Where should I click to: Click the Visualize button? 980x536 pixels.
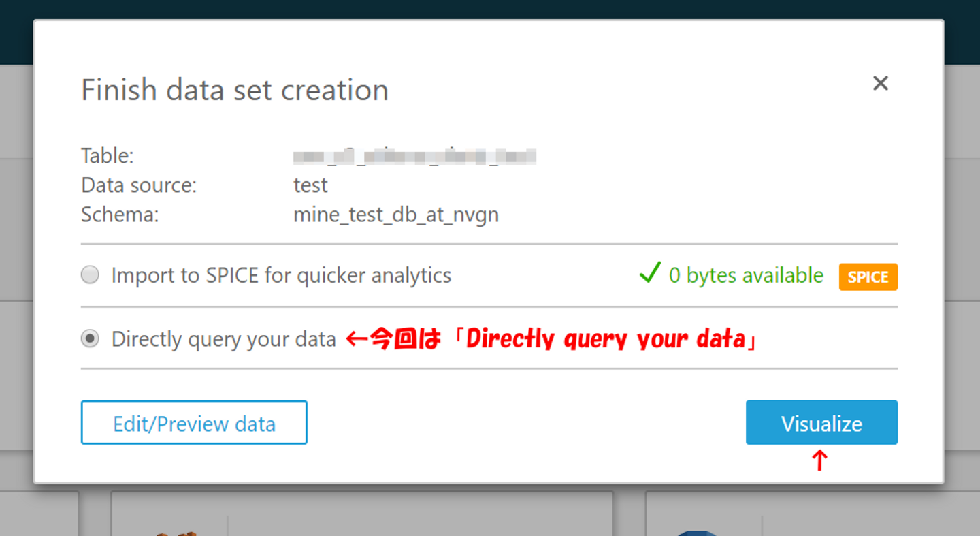pyautogui.click(x=821, y=423)
